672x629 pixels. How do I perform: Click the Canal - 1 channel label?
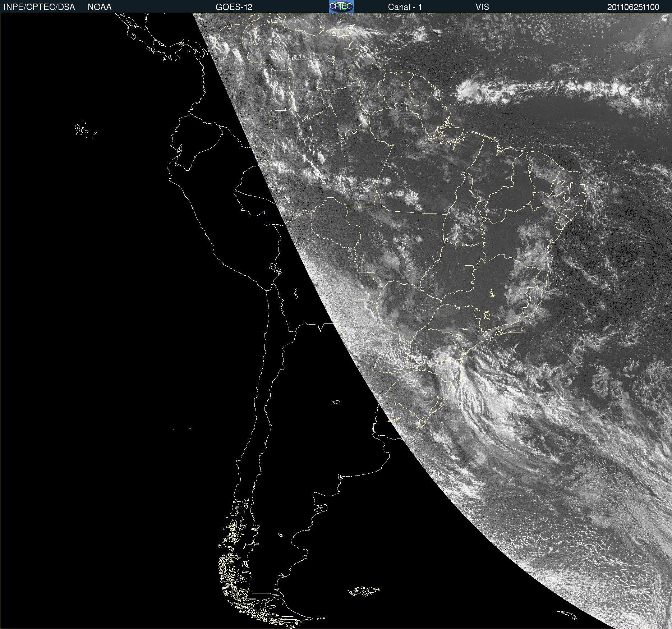click(x=405, y=7)
